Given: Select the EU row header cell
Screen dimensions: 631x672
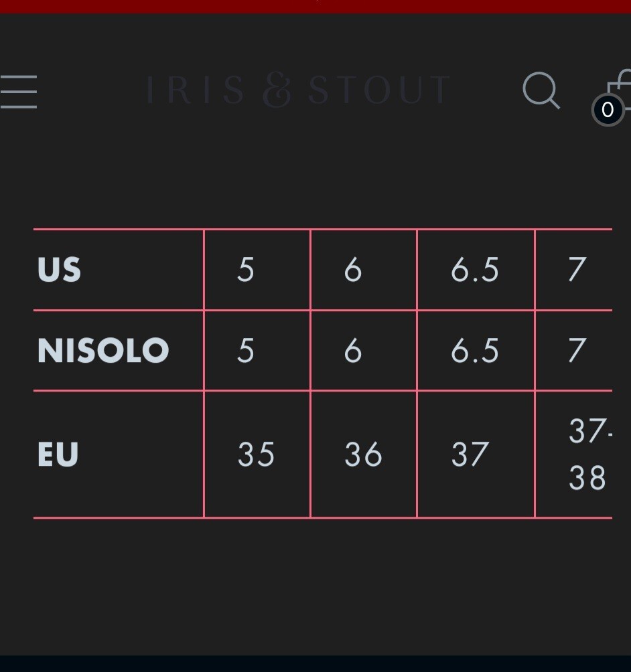Looking at the screenshot, I should (119, 454).
